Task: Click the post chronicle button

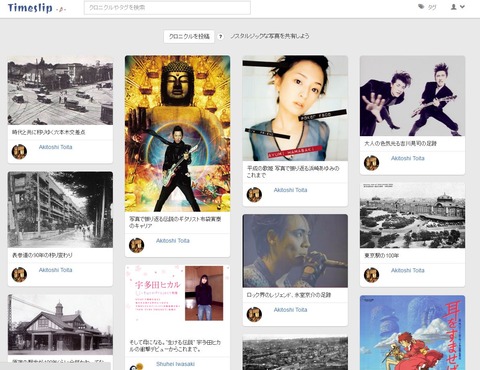Action: click(189, 36)
